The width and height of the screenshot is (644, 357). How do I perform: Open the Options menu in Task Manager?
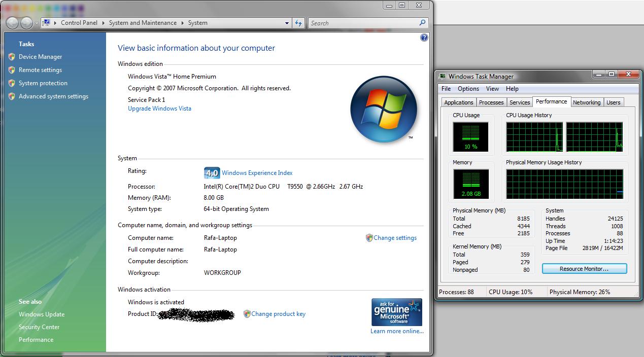[x=468, y=89]
